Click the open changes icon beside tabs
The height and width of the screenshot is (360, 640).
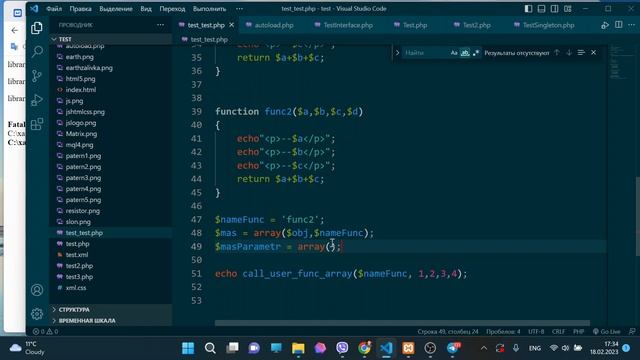[605, 25]
